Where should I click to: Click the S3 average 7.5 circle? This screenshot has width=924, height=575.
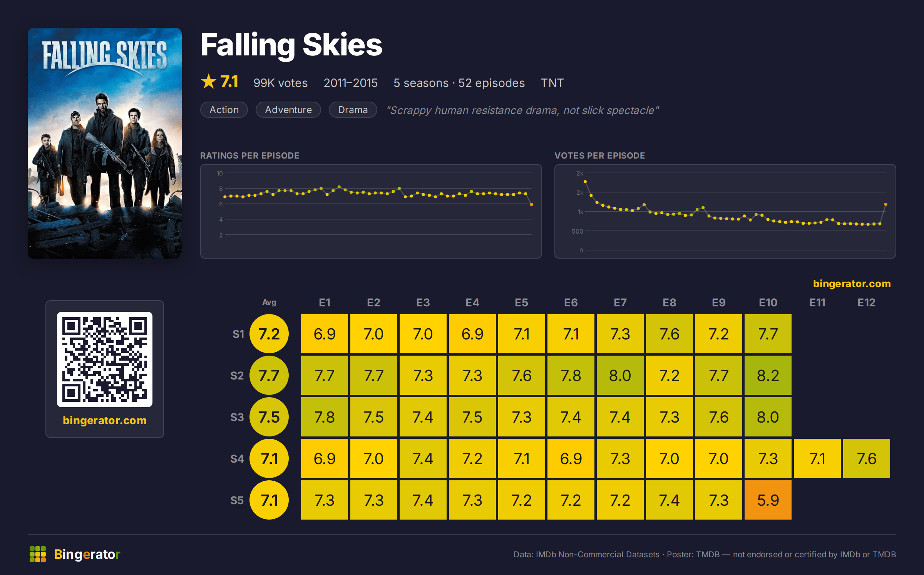pos(269,417)
